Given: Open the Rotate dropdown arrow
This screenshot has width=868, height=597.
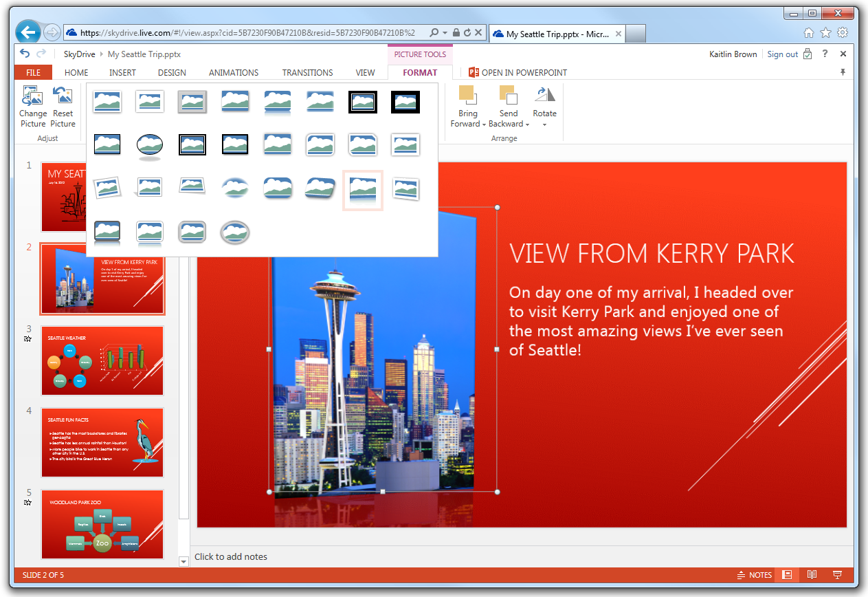Looking at the screenshot, I should (544, 124).
